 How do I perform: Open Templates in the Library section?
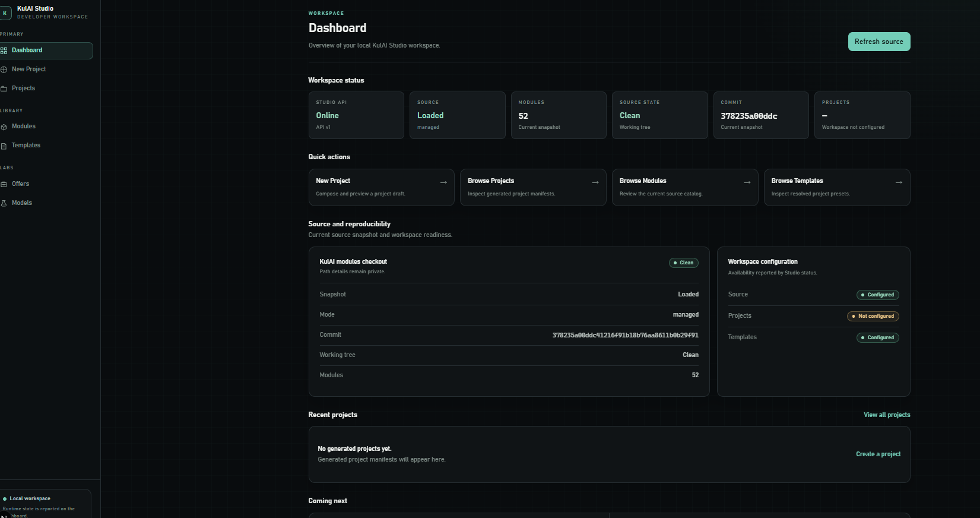point(46,146)
